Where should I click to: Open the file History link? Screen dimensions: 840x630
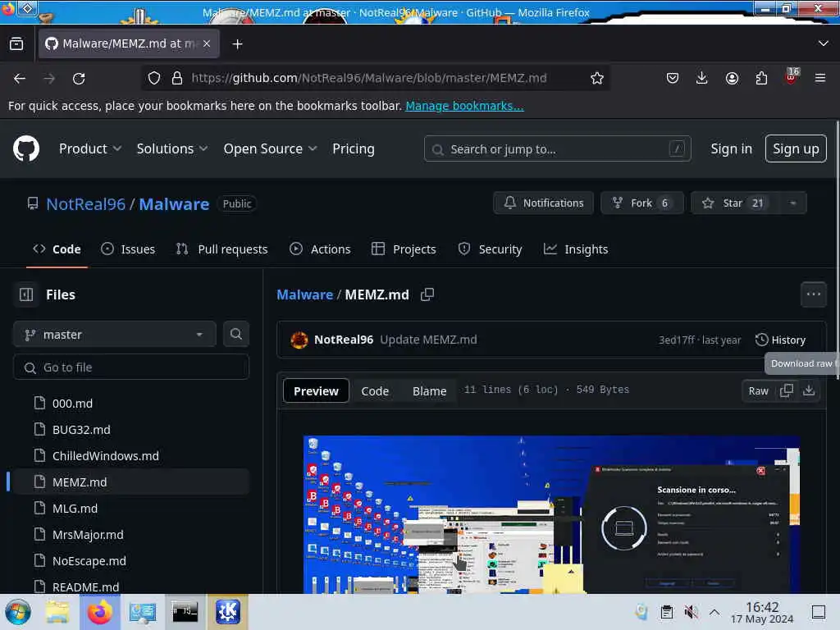(x=781, y=340)
